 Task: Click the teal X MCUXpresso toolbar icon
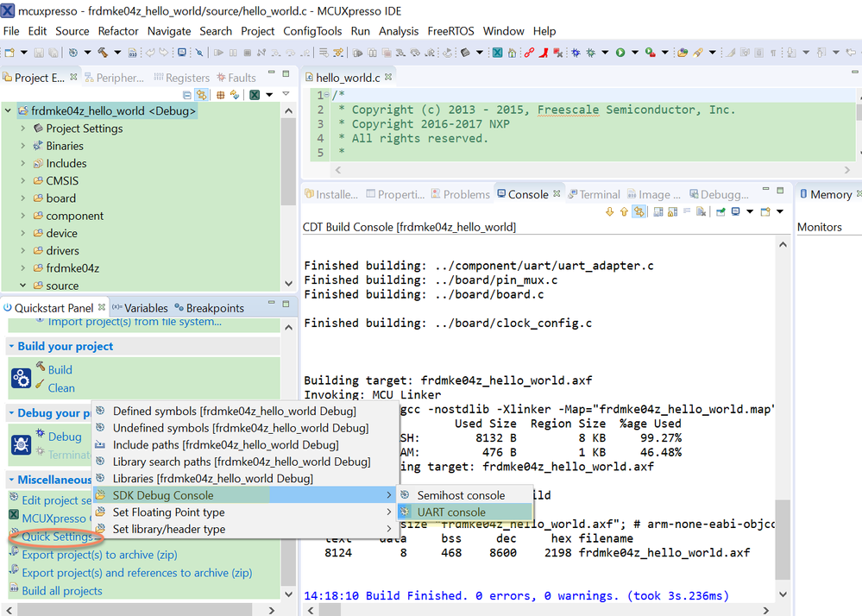497,53
